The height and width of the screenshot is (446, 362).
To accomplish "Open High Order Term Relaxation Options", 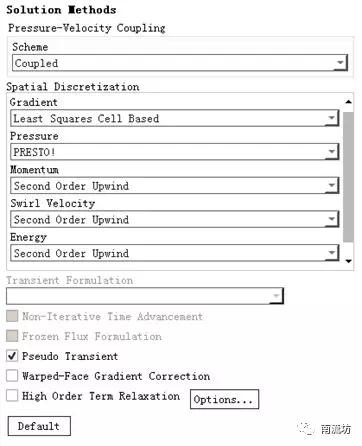I will (224, 399).
